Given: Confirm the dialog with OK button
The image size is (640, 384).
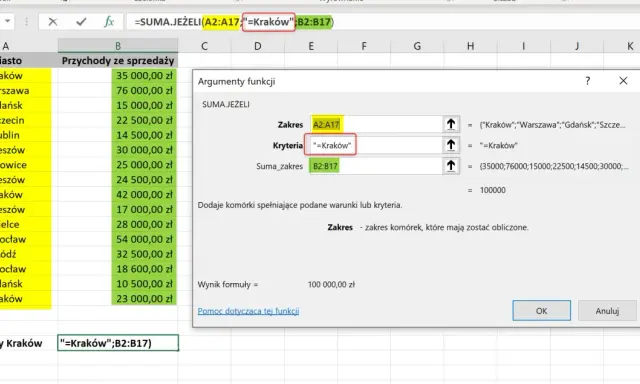Looking at the screenshot, I should point(541,311).
